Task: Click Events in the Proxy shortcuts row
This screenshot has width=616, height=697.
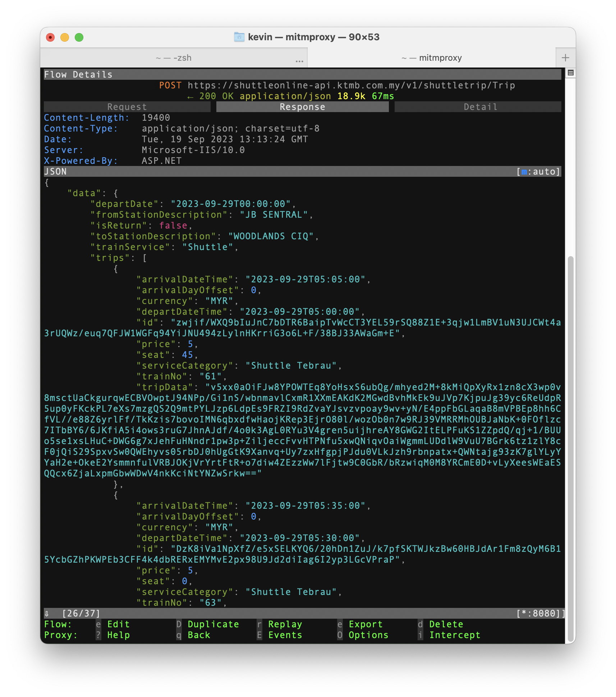Action: point(285,635)
